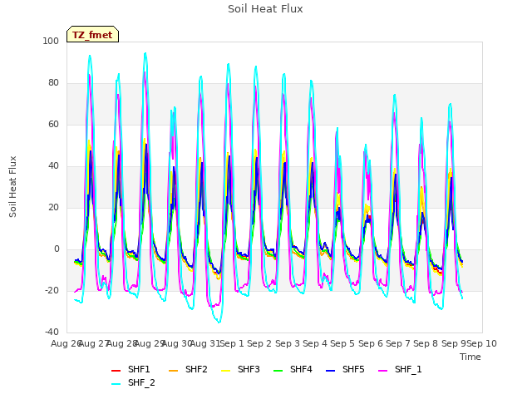Click the Sep 7 x-axis tick label

[398, 343]
